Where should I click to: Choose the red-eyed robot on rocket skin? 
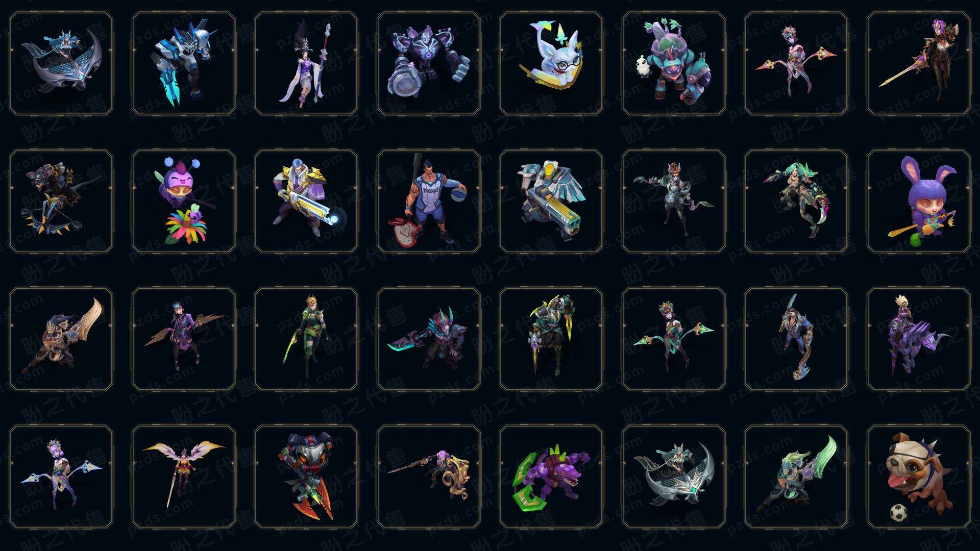pos(306,477)
